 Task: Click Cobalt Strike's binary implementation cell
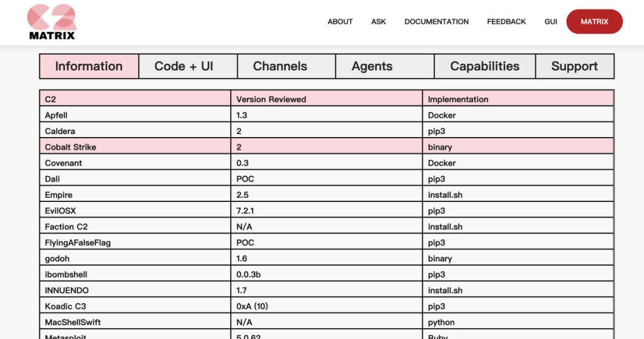point(518,147)
